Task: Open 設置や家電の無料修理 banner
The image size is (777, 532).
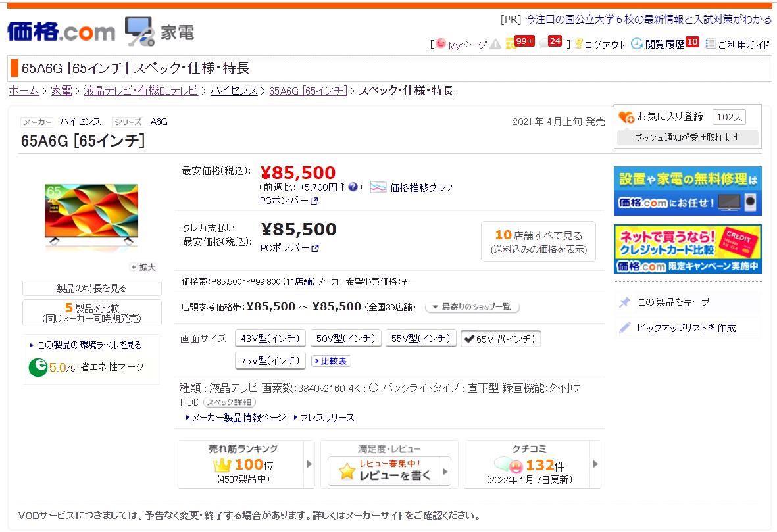Action: click(688, 191)
